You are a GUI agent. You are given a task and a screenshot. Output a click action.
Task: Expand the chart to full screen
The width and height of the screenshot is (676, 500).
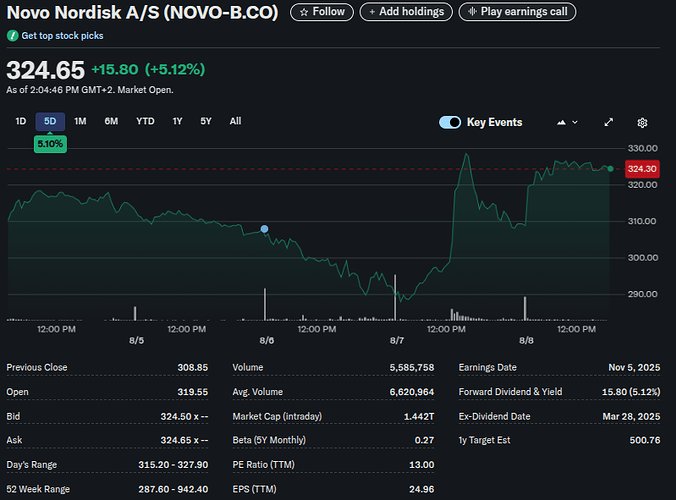[x=608, y=122]
